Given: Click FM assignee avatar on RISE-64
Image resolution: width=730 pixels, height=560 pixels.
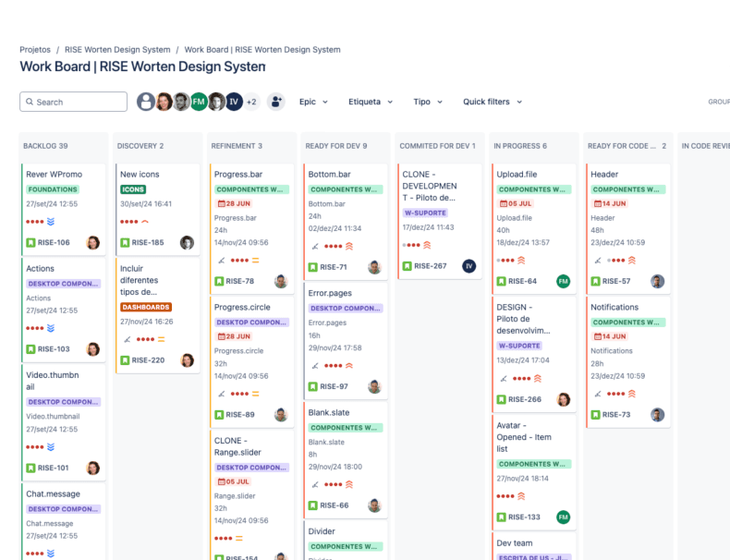Looking at the screenshot, I should (x=564, y=281).
